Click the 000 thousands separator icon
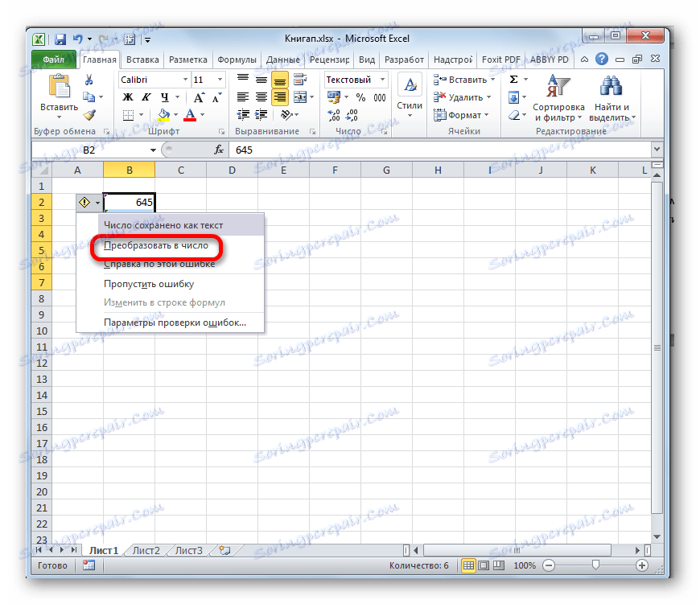700x604 pixels. (x=380, y=97)
